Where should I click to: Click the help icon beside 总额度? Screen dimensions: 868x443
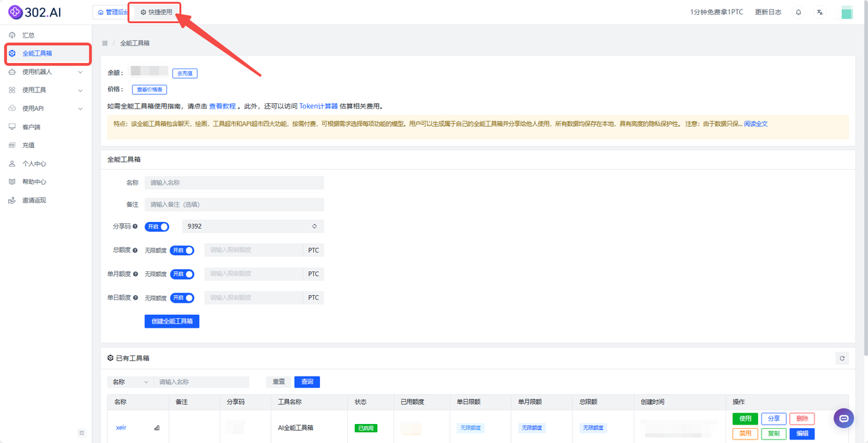pyautogui.click(x=136, y=250)
